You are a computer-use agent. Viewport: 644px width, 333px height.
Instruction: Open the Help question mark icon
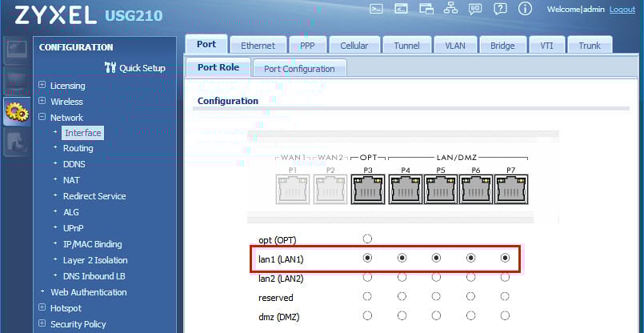click(500, 9)
